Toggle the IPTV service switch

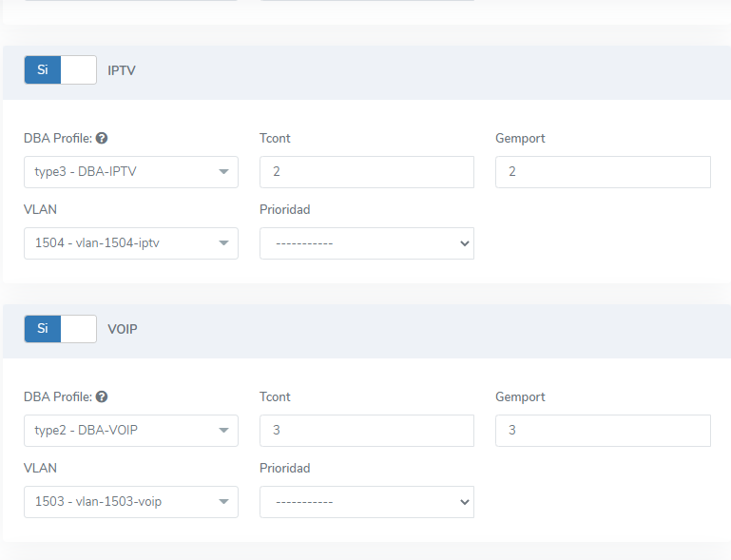pyautogui.click(x=60, y=69)
